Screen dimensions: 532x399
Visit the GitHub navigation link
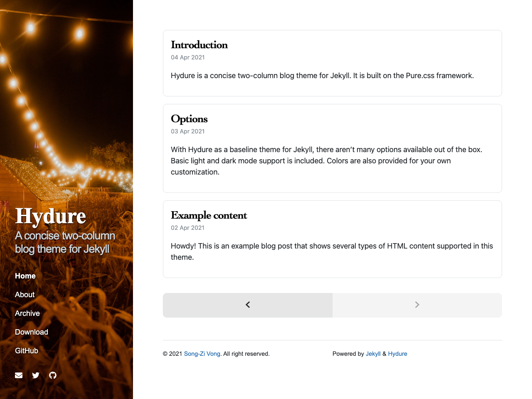click(26, 351)
